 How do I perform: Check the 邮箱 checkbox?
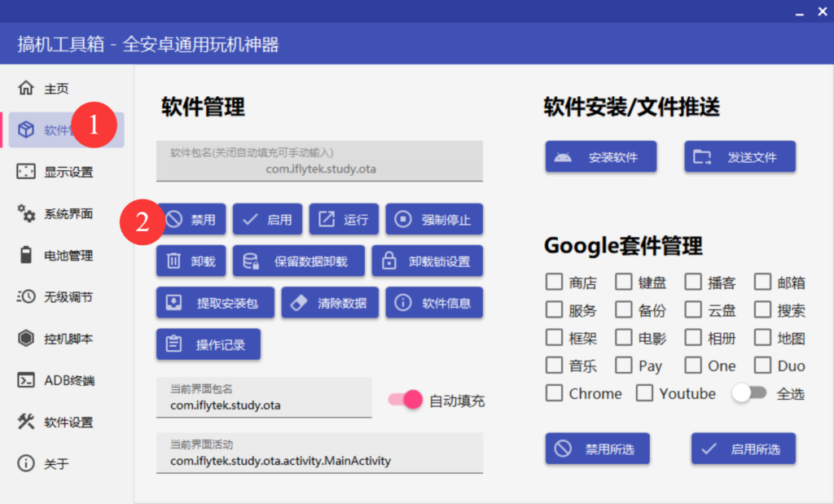(762, 282)
